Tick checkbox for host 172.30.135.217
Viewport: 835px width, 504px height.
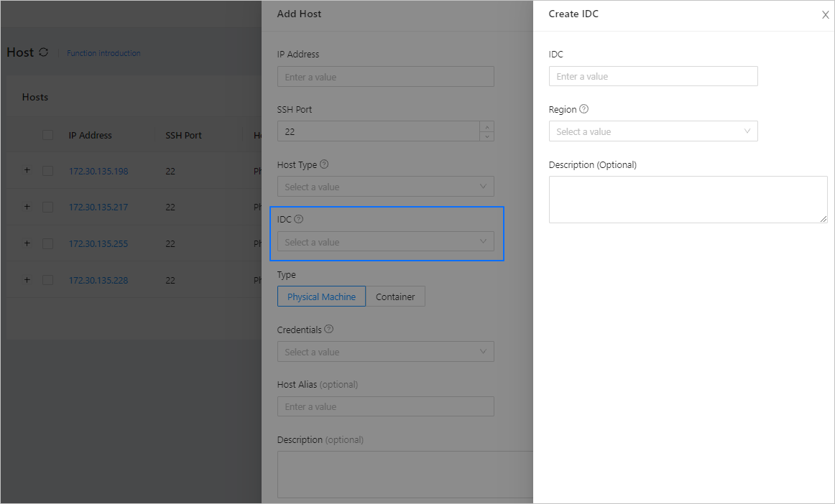pyautogui.click(x=48, y=207)
